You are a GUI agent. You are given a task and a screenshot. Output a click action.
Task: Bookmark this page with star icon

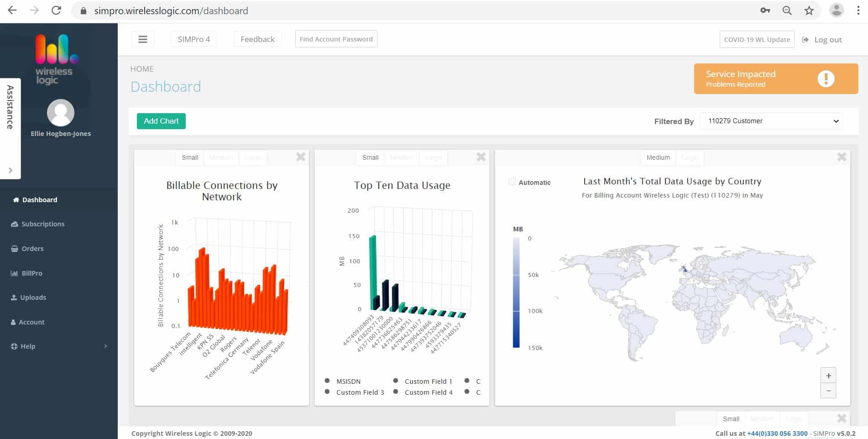coord(809,10)
